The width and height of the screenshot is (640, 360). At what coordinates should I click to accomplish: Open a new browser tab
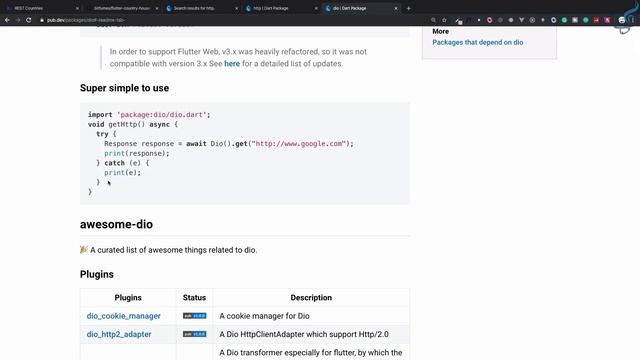(x=409, y=8)
